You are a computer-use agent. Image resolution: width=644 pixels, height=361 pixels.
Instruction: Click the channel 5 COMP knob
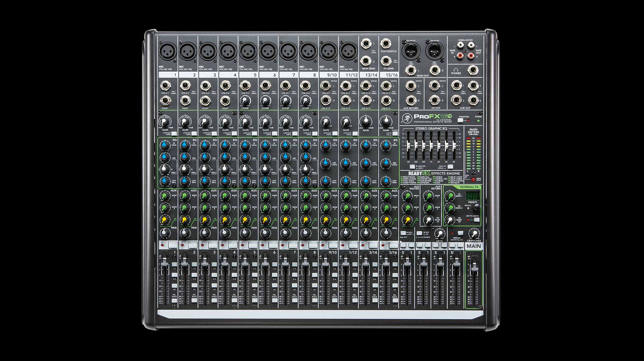(x=245, y=100)
